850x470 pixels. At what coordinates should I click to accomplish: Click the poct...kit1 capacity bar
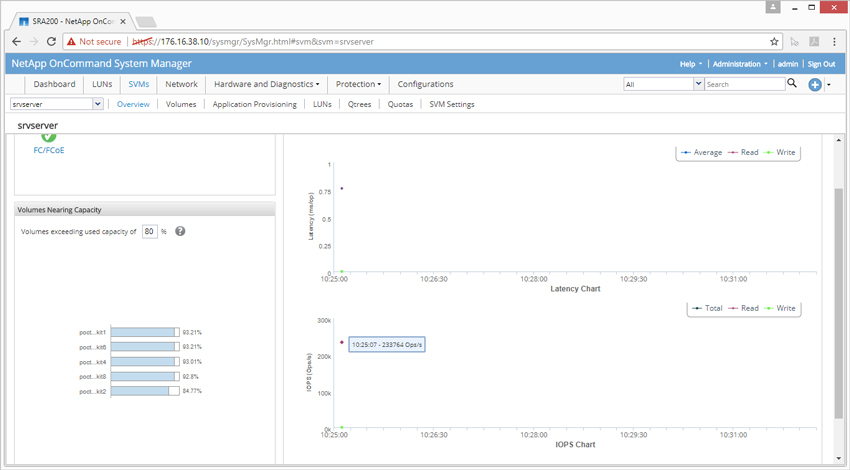[x=145, y=332]
